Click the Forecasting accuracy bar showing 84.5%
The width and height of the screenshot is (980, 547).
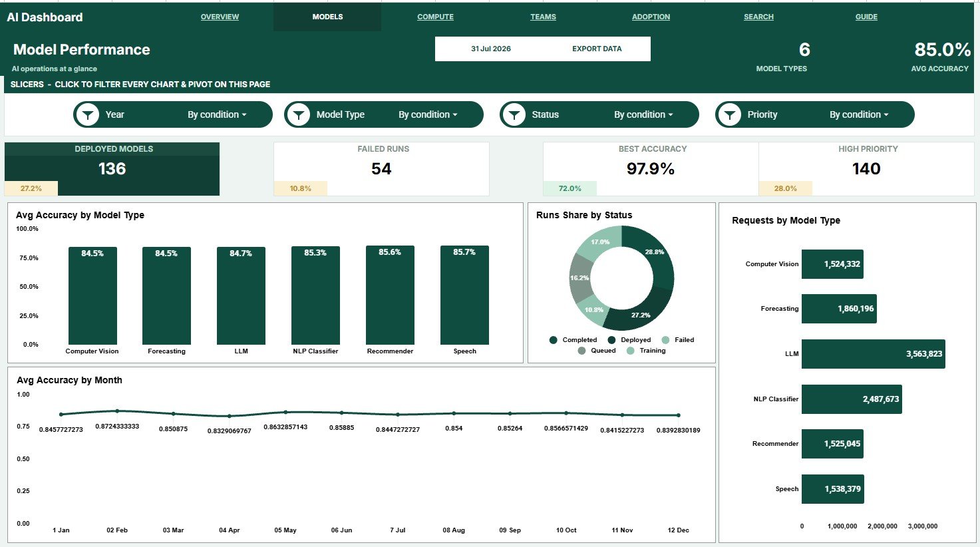[x=166, y=295]
